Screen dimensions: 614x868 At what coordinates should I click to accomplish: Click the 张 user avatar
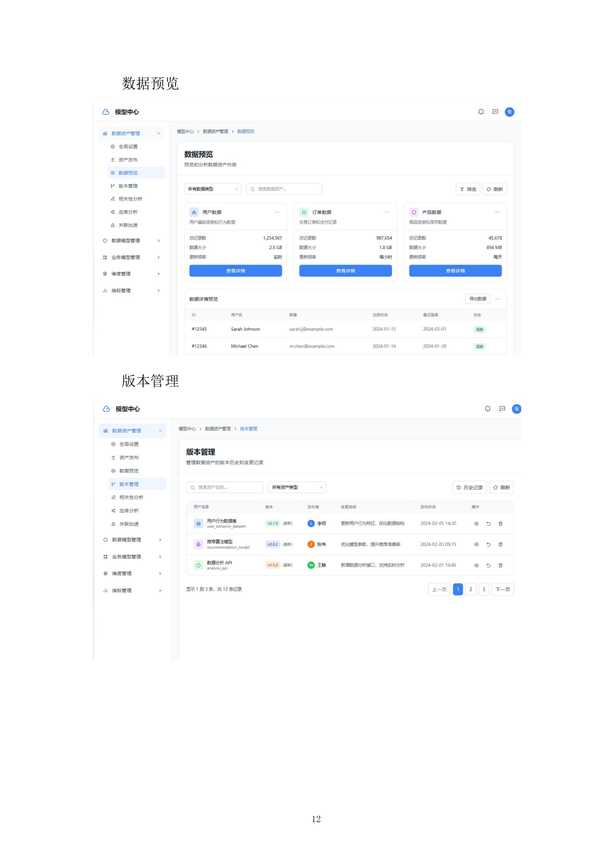click(x=510, y=112)
